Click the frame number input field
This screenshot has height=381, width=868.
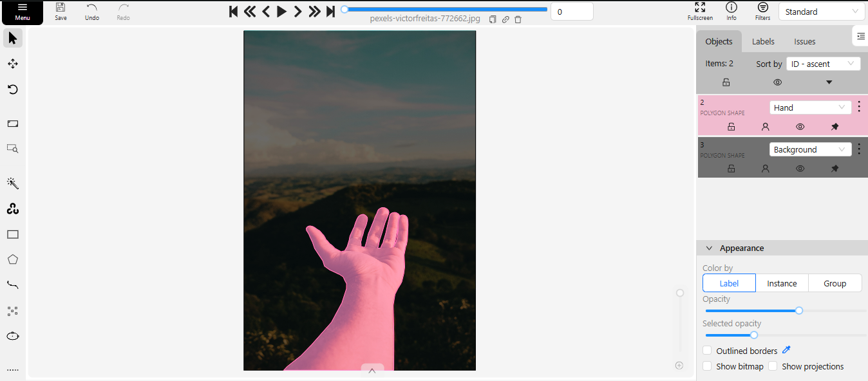571,12
